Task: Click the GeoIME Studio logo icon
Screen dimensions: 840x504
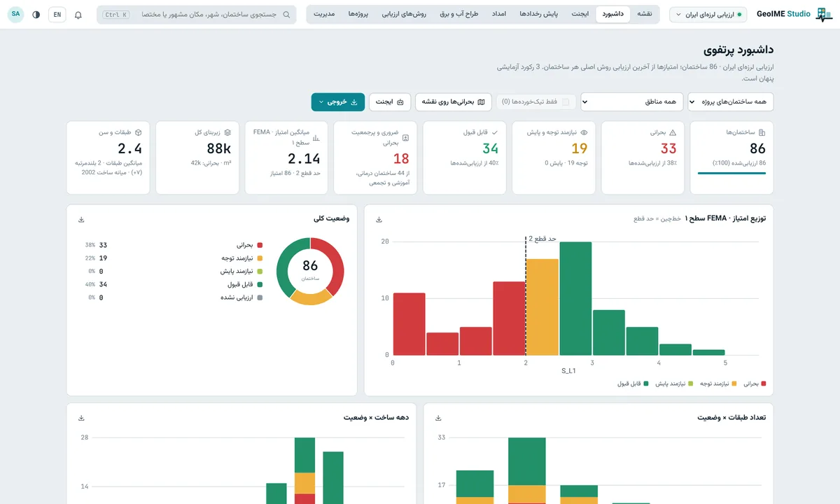Action: (825, 15)
